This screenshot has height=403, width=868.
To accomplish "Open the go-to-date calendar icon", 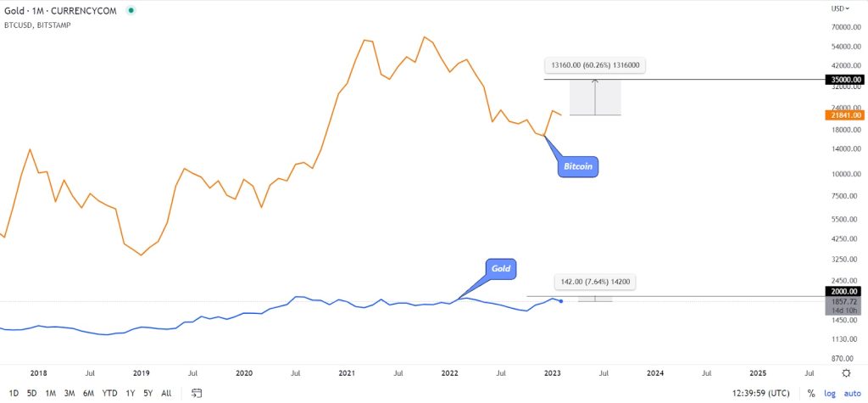I will 197,393.
